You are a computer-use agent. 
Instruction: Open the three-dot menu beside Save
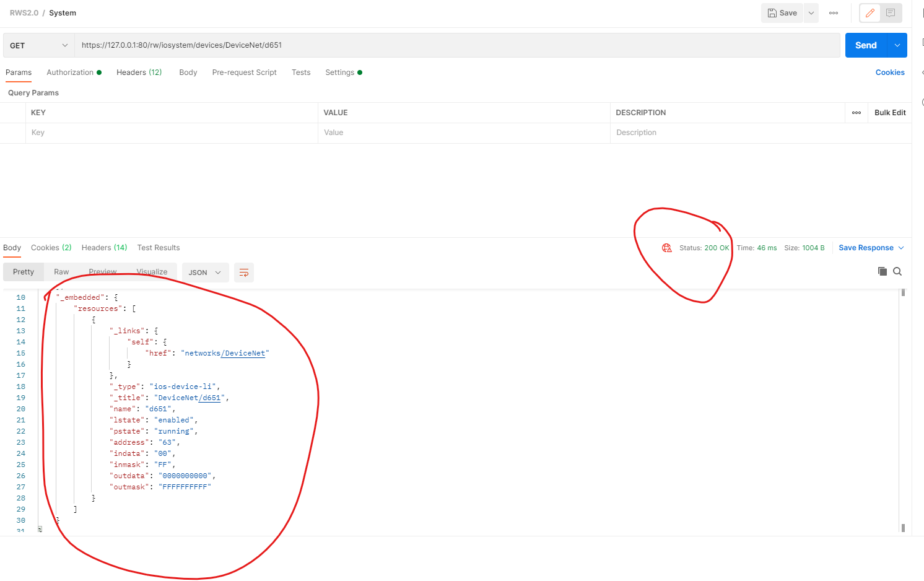[x=834, y=13]
